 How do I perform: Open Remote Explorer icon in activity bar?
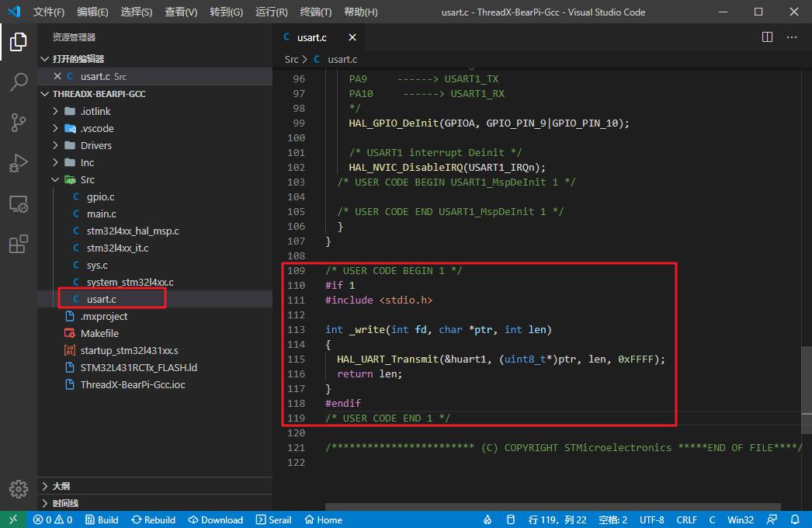click(19, 203)
